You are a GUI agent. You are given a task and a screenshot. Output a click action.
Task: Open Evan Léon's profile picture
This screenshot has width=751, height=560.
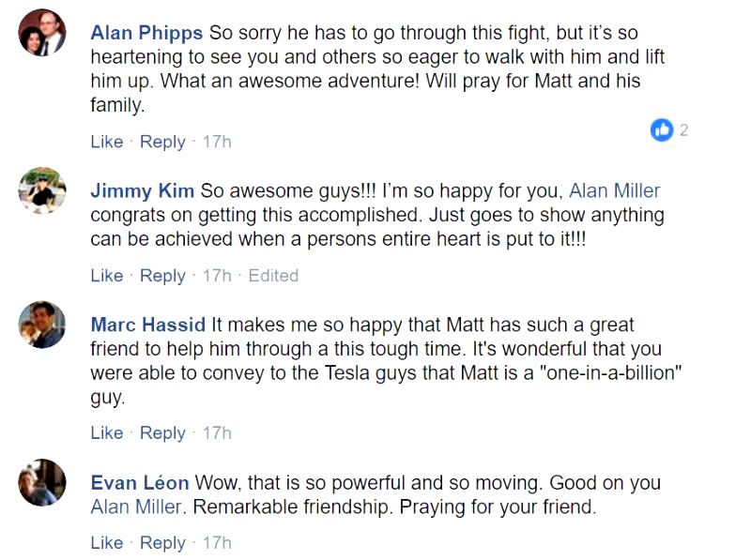click(x=42, y=482)
